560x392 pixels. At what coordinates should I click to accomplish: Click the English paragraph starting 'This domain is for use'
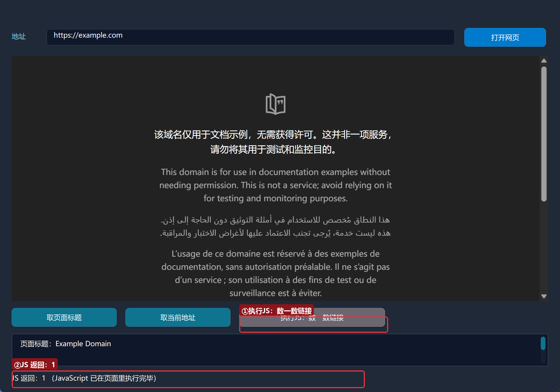click(276, 185)
